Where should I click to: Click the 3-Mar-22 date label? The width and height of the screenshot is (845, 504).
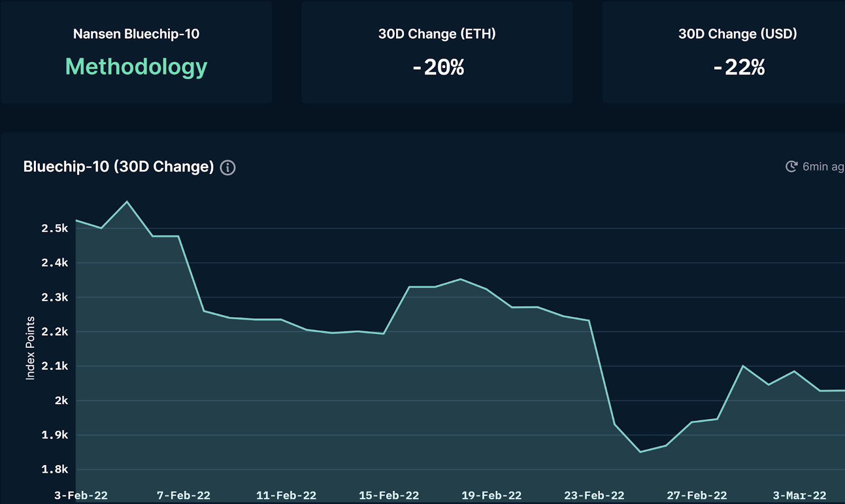(x=800, y=496)
